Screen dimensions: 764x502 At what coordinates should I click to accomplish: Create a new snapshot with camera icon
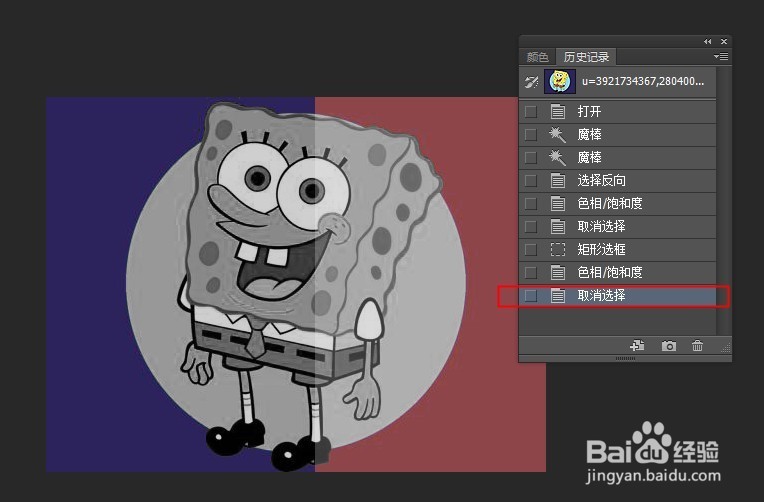668,346
